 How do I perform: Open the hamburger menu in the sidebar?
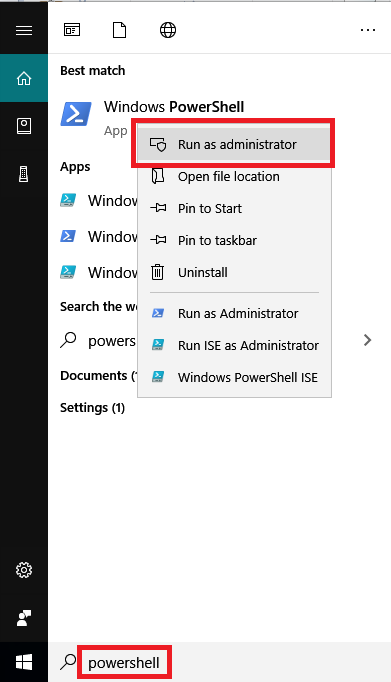click(24, 30)
